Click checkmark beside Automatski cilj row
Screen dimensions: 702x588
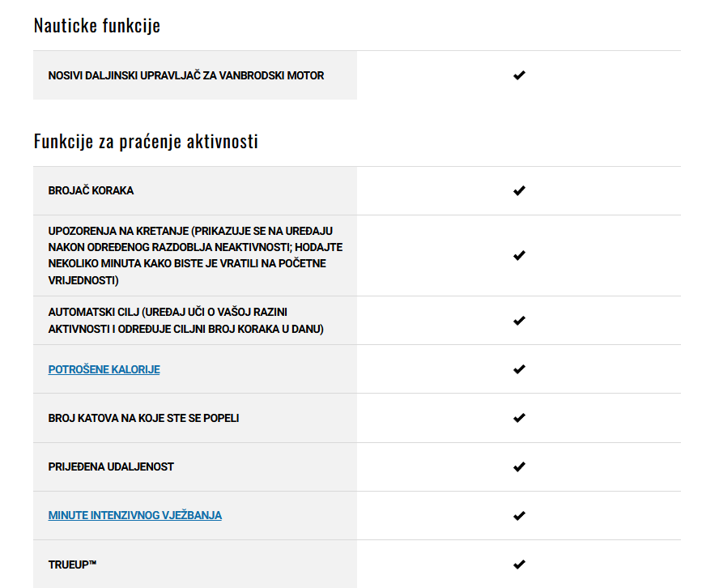tap(519, 320)
